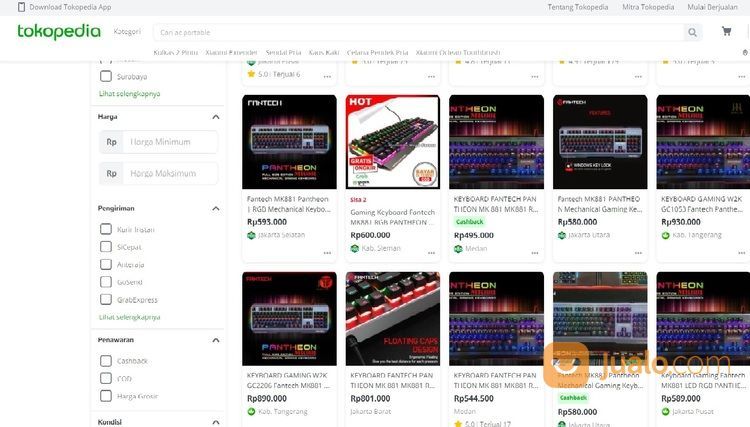Open Fantech Pantheon Rp593.000 product image
Viewport: 750px width, 427px height.
[x=289, y=142]
